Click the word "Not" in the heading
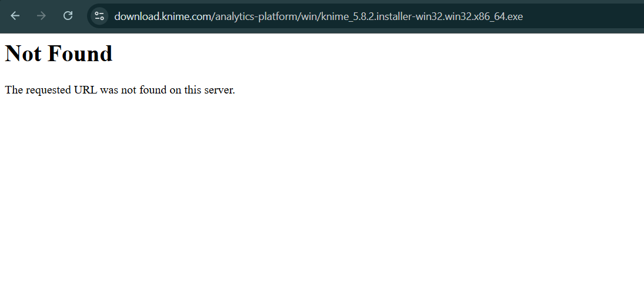The height and width of the screenshot is (297, 644). (23, 54)
